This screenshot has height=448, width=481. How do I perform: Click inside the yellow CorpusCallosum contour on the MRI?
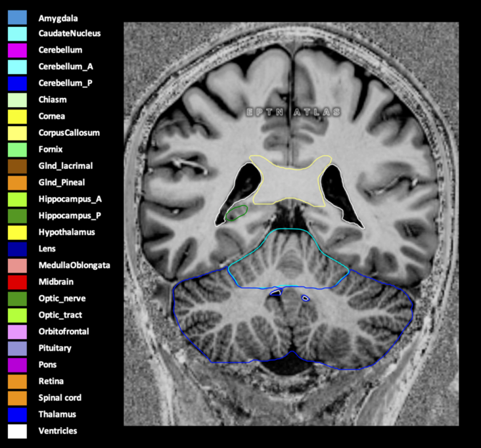tap(290, 184)
